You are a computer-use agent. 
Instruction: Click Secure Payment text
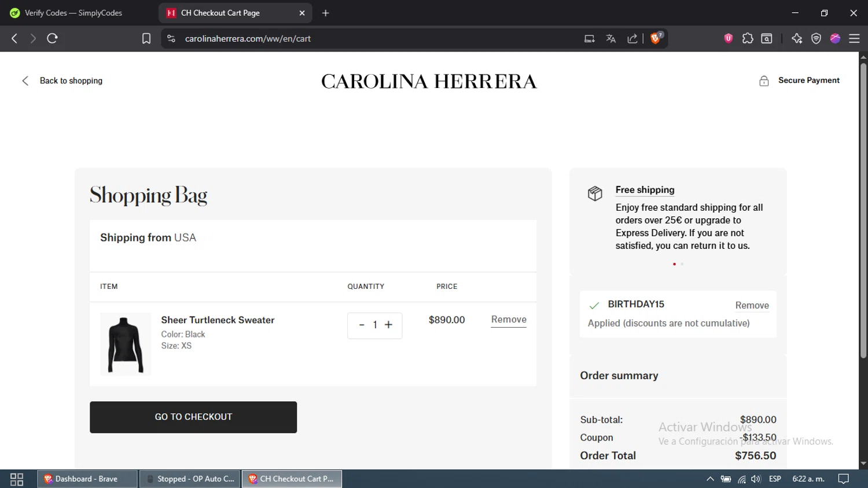coord(808,80)
